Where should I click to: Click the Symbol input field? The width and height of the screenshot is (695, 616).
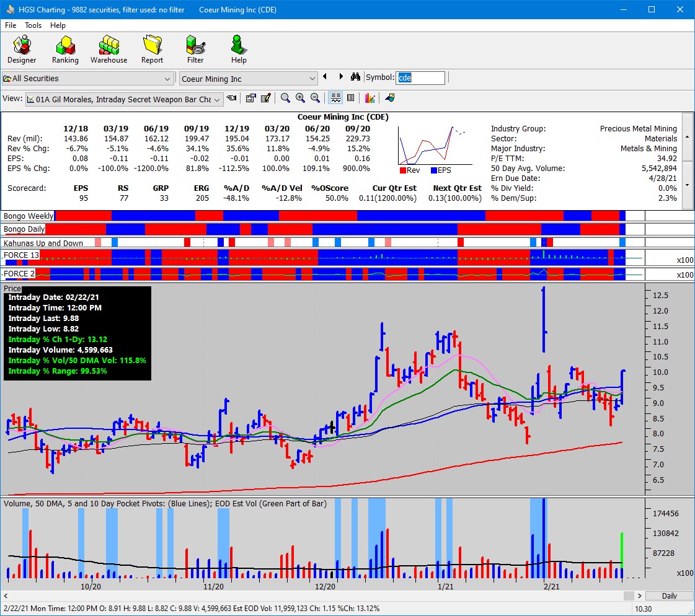pyautogui.click(x=420, y=77)
